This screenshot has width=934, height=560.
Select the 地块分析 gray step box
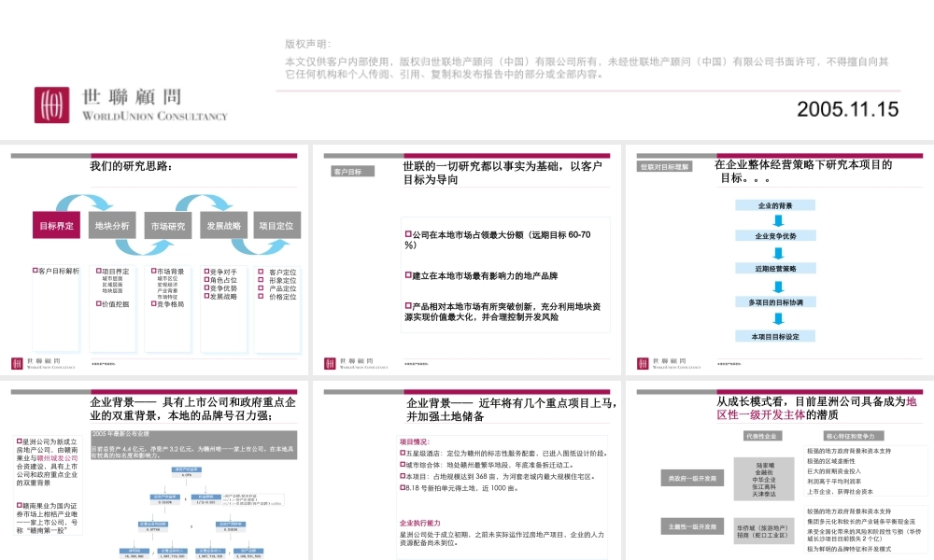tap(112, 225)
